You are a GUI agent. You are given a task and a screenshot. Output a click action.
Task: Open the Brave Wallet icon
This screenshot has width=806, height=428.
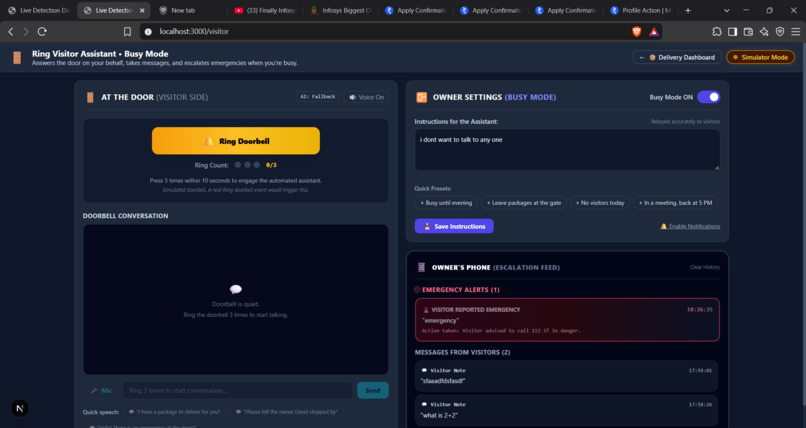tap(748, 31)
